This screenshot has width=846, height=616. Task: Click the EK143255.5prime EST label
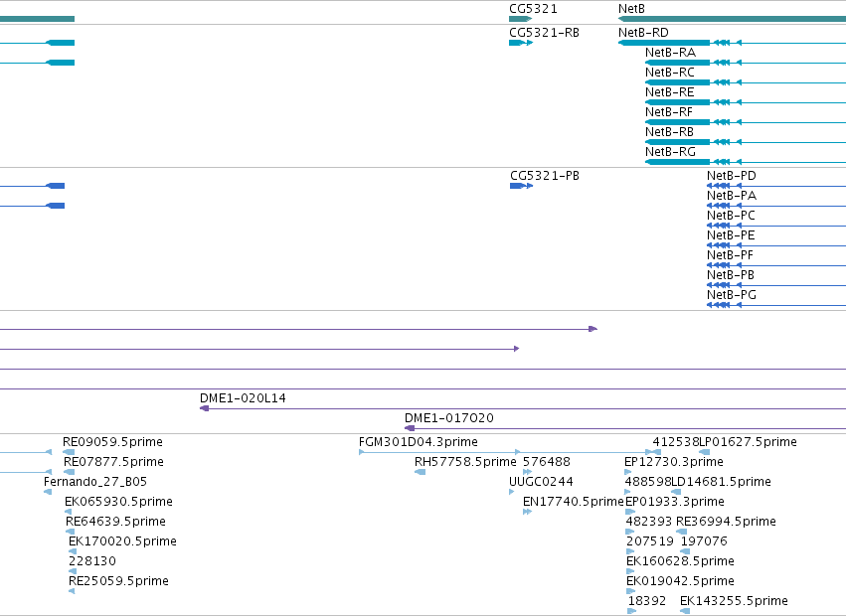734,601
